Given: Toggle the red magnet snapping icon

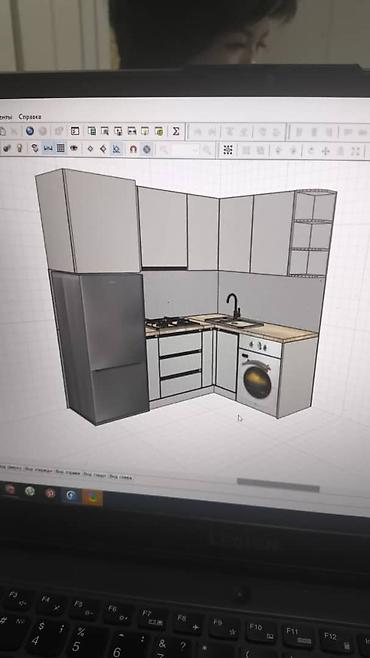Looking at the screenshot, I should tap(133, 149).
